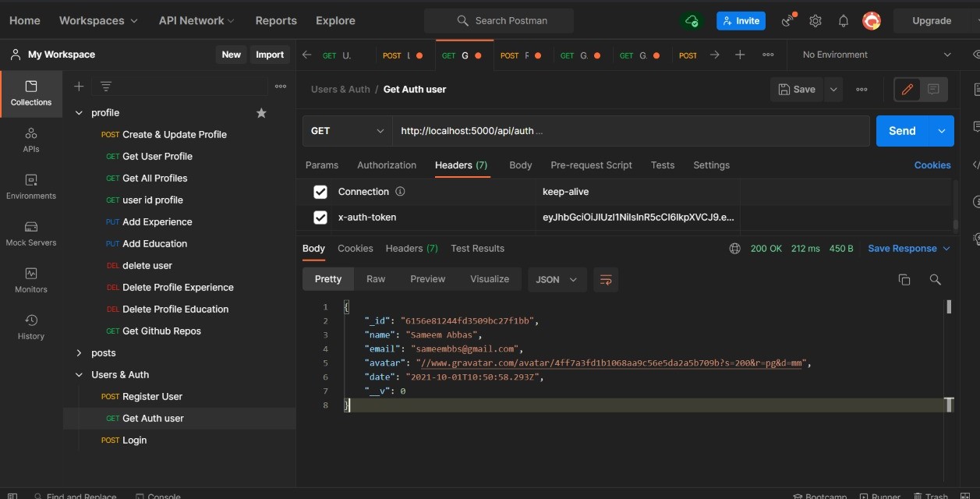Open the JSON format dropdown
This screenshot has width=980, height=499.
tap(557, 280)
